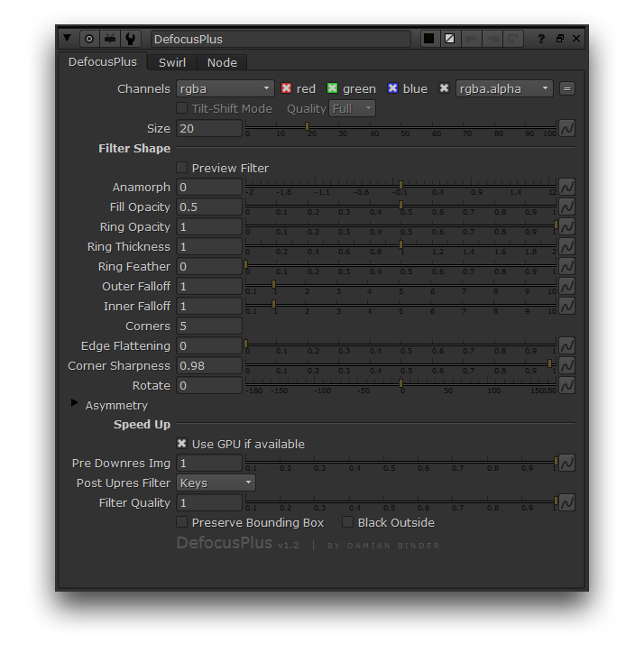Click the center node in viewer icon
Screen dimensions: 644x662
(x=89, y=39)
